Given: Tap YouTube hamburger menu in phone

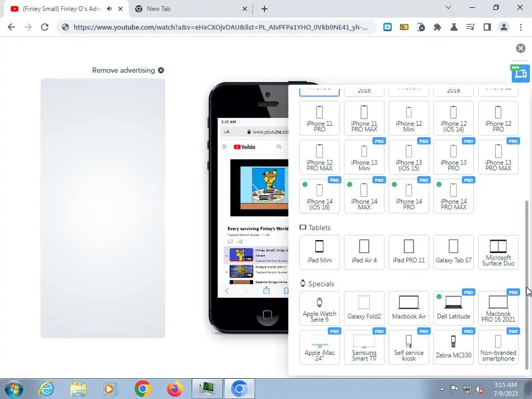Looking at the screenshot, I should click(224, 147).
